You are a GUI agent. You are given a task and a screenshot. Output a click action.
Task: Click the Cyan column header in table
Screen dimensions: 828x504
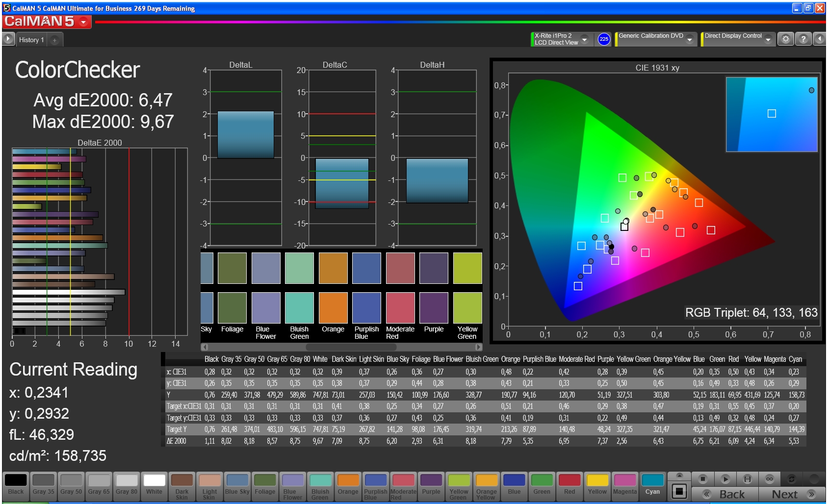pyautogui.click(x=795, y=359)
